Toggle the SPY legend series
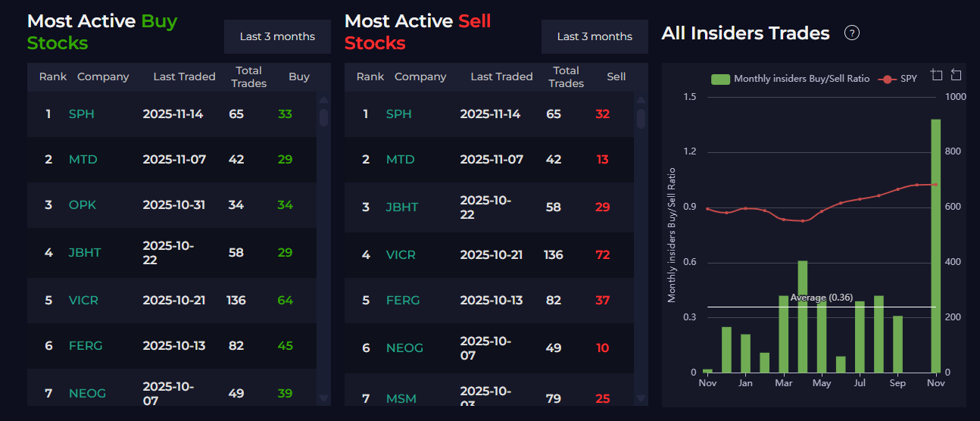 pos(897,79)
